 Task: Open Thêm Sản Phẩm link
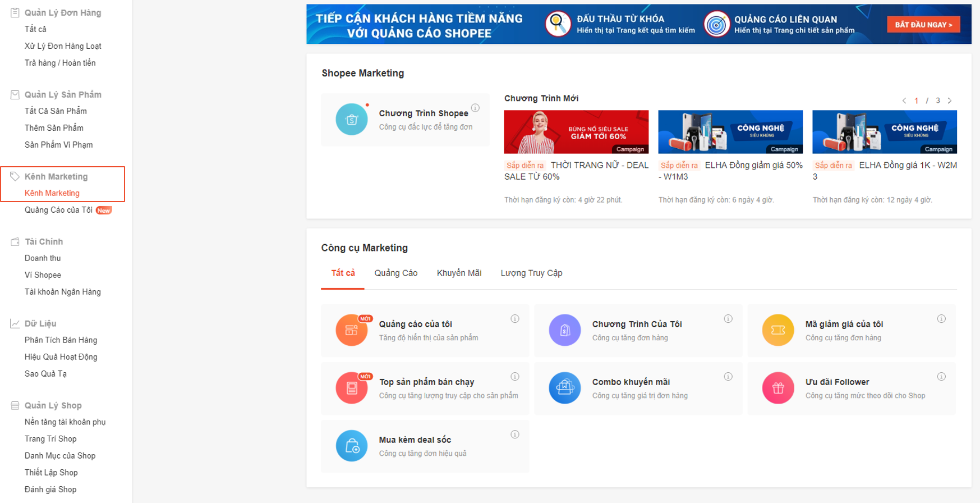[x=54, y=128]
